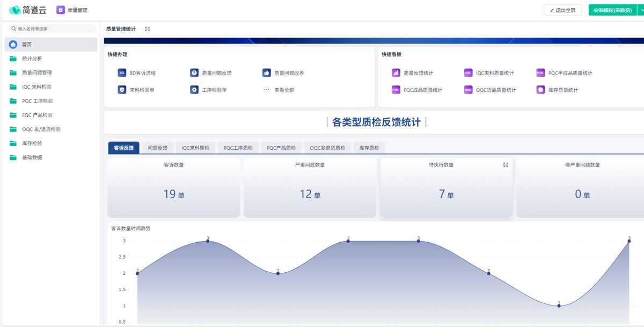Click the sidebar name search field
Viewport: 644px width, 327px height.
pyautogui.click(x=53, y=29)
